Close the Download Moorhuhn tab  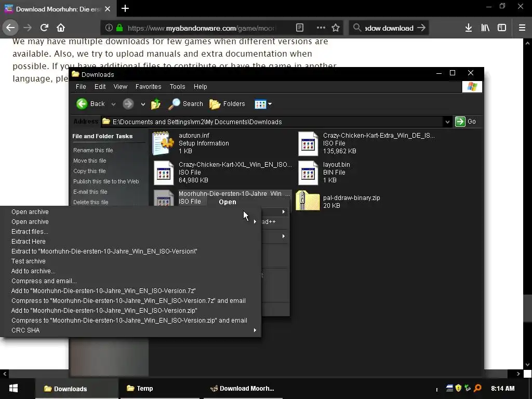coord(108,9)
